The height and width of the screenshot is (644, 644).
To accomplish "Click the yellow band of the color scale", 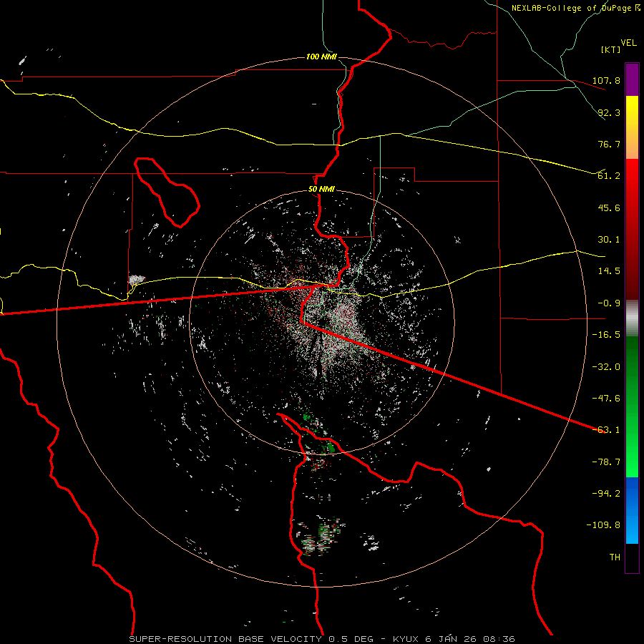I will click(x=632, y=127).
